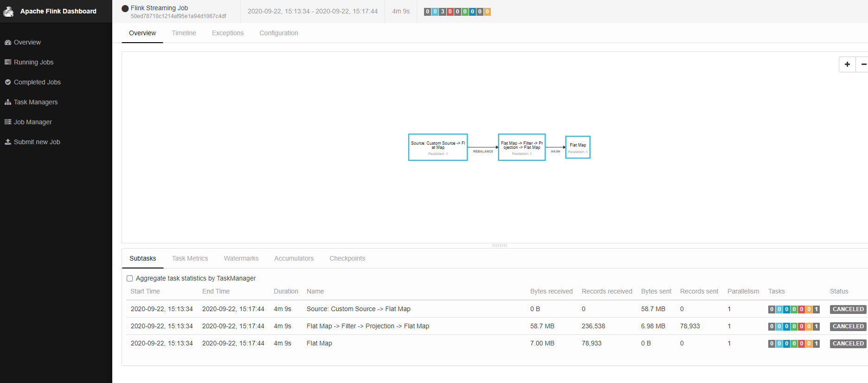Open the Checkpoints tab

pos(347,258)
